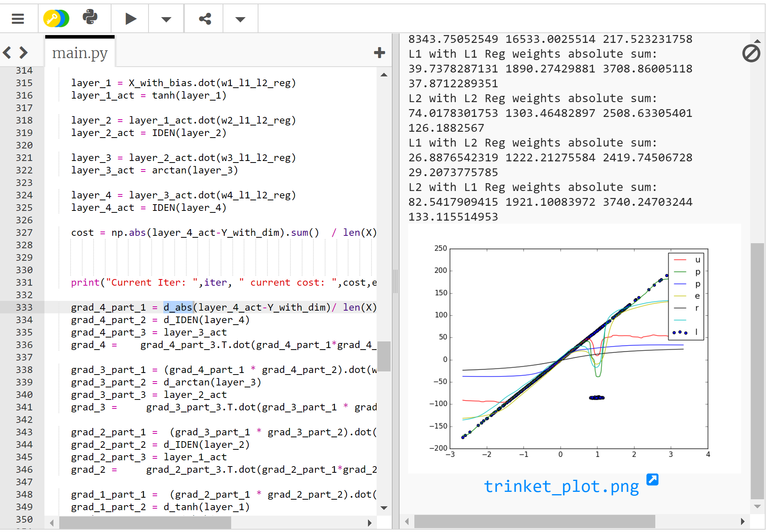Click line number 333 in gutter
This screenshot has width=766, height=532.
tap(24, 308)
